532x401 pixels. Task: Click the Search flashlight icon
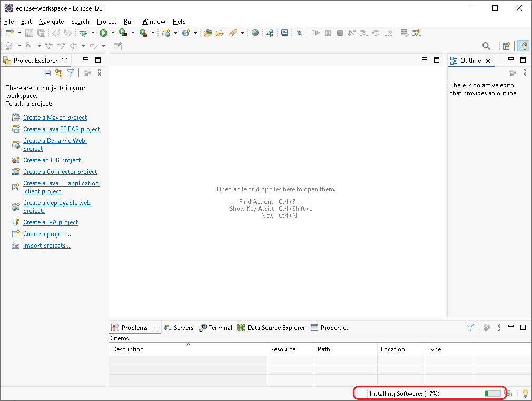[x=233, y=33]
